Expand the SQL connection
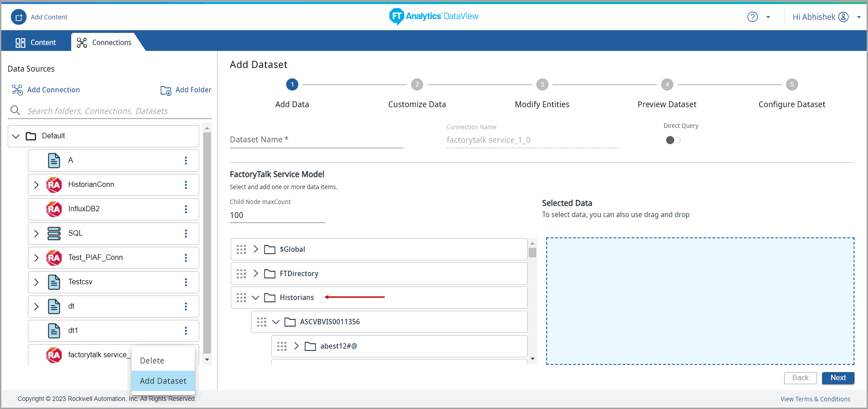The image size is (868, 409). 37,234
